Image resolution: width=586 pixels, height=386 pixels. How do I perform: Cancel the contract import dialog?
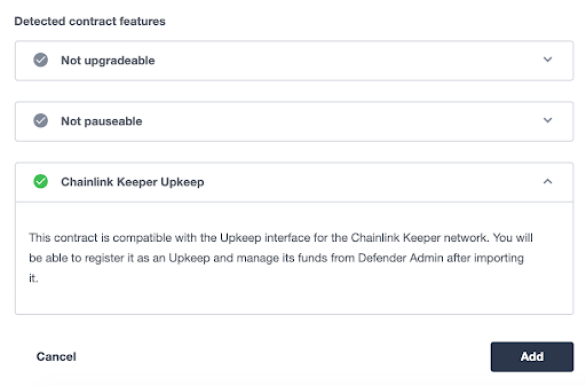56,356
